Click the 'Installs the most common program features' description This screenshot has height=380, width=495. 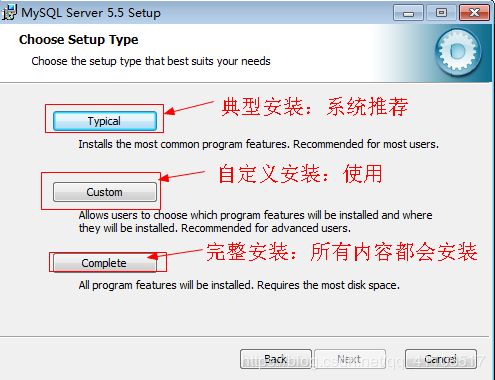pos(259,144)
